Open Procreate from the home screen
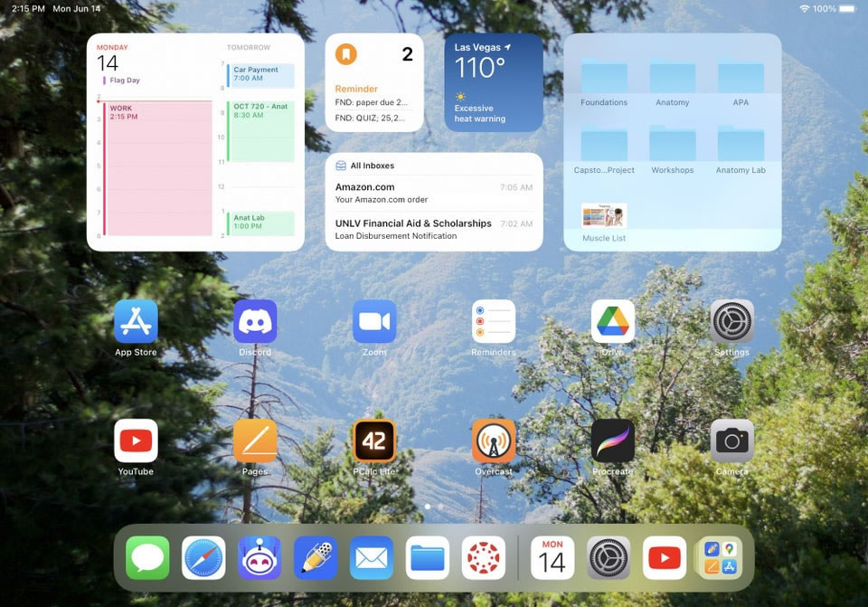Image resolution: width=868 pixels, height=607 pixels. click(613, 441)
